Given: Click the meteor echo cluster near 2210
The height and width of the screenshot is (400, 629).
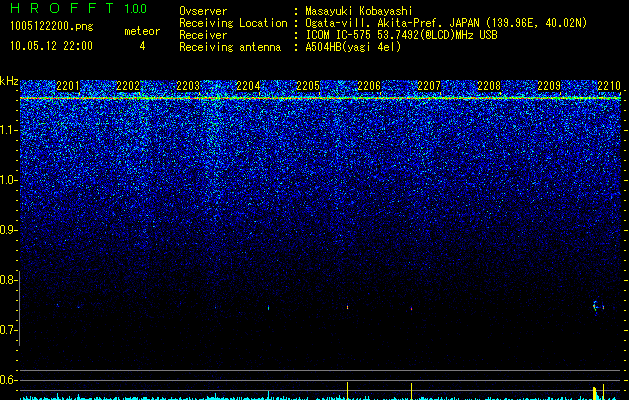Looking at the screenshot, I should coord(598,307).
